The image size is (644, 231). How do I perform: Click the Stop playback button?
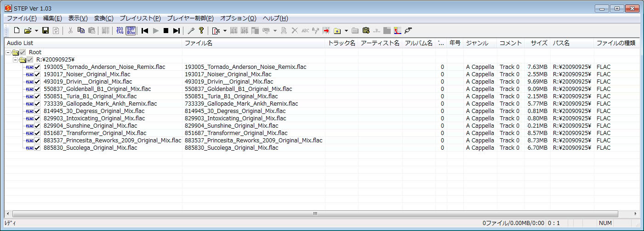coord(166,31)
